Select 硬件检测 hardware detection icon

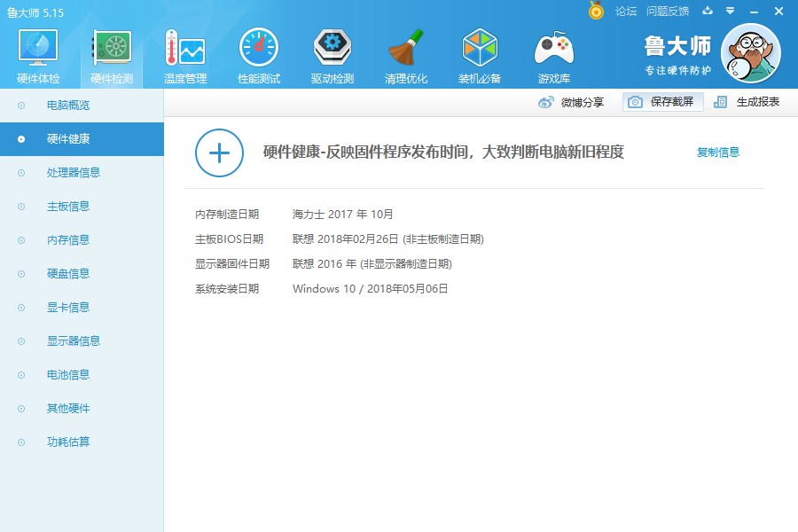coord(112,47)
